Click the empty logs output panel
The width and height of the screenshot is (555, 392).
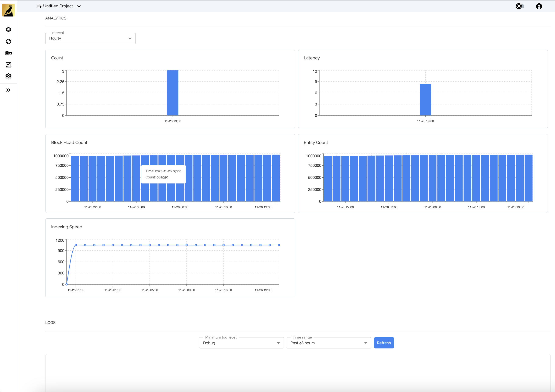pyautogui.click(x=298, y=373)
